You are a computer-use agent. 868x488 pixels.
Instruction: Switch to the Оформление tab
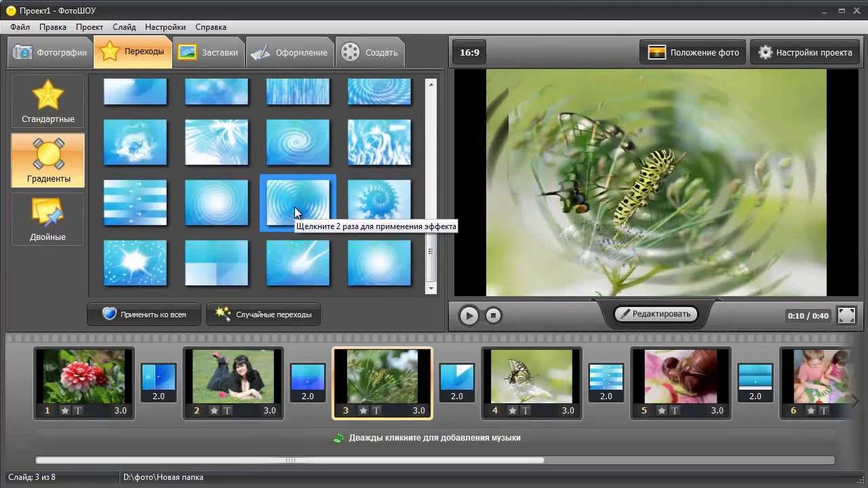coord(290,52)
